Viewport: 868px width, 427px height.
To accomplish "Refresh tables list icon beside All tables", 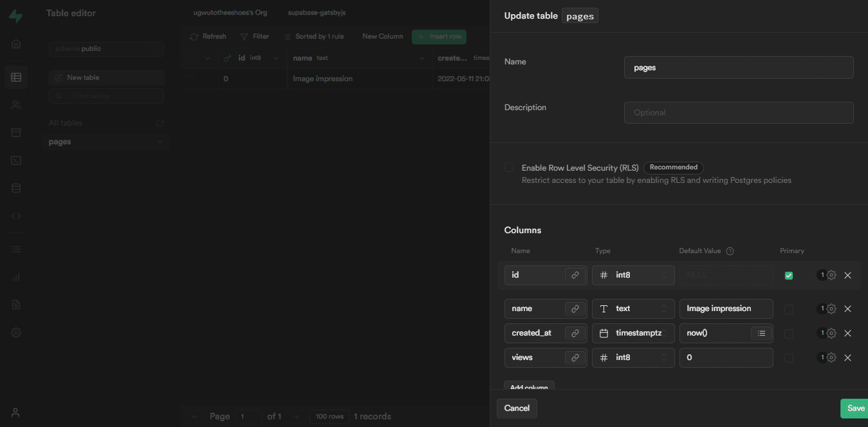I will tap(160, 123).
